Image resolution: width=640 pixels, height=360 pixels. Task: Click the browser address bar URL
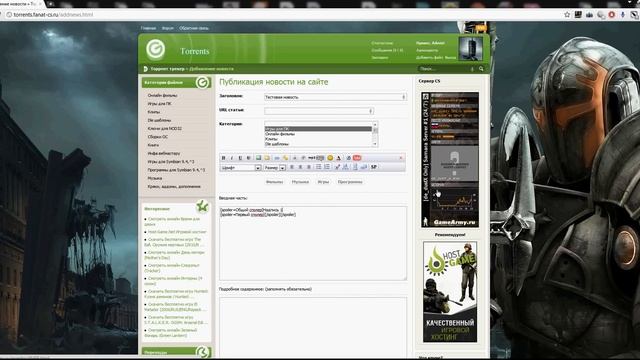[53, 15]
